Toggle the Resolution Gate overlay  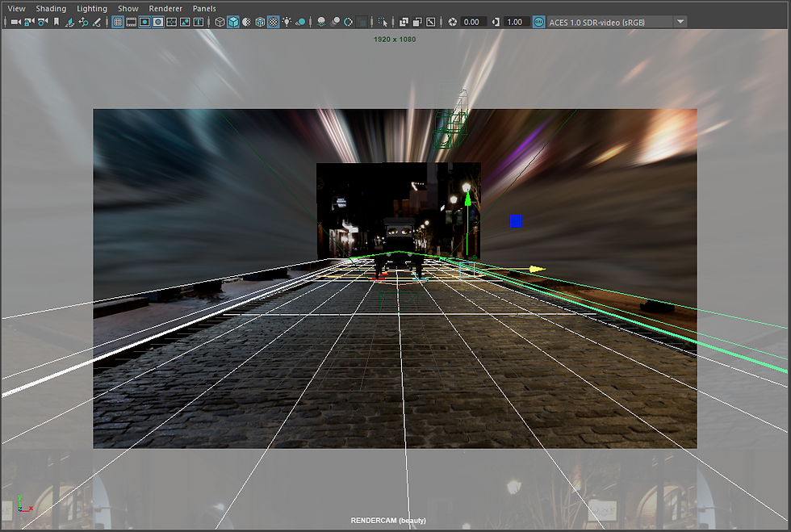coord(144,22)
